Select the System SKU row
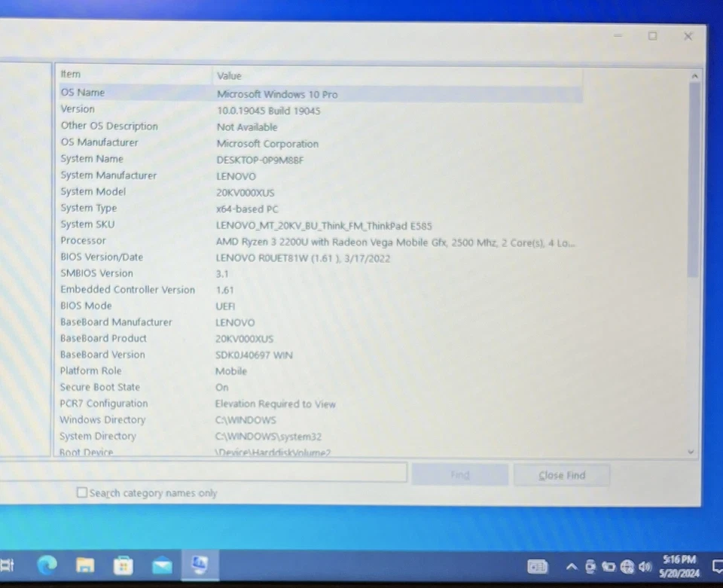Screen dimensions: 723x588 [x=321, y=225]
